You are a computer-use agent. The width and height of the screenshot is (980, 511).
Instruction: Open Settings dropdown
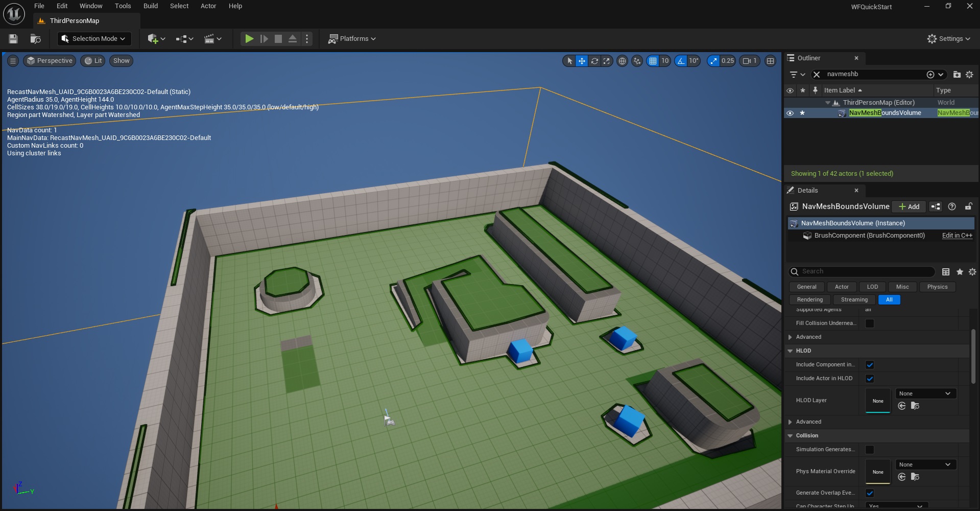point(948,39)
